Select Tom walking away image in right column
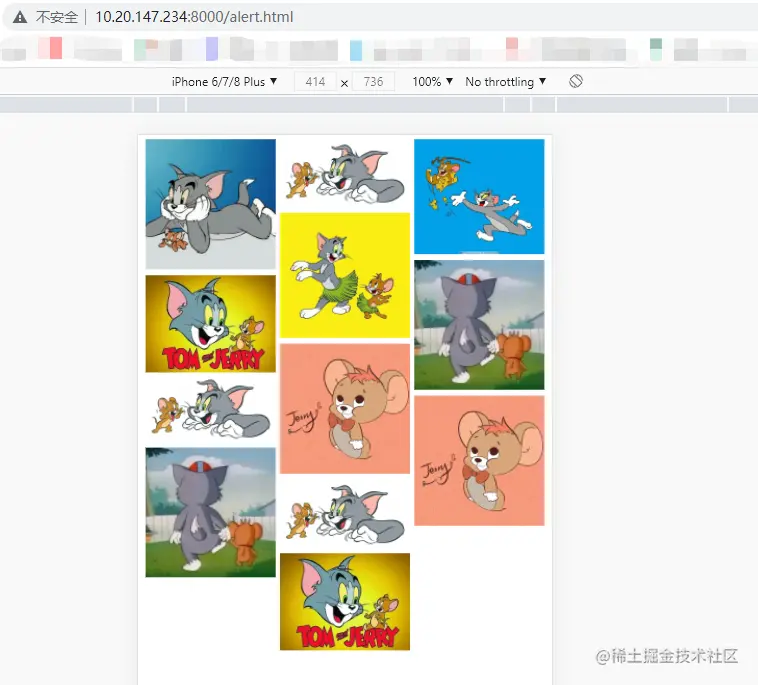Screen dimensions: 758x685 pyautogui.click(x=480, y=325)
